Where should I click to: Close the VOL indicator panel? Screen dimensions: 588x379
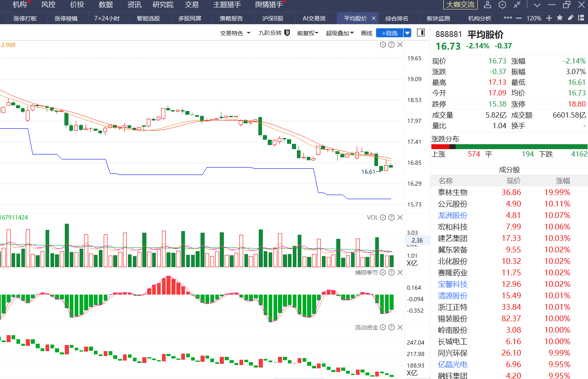[400, 218]
